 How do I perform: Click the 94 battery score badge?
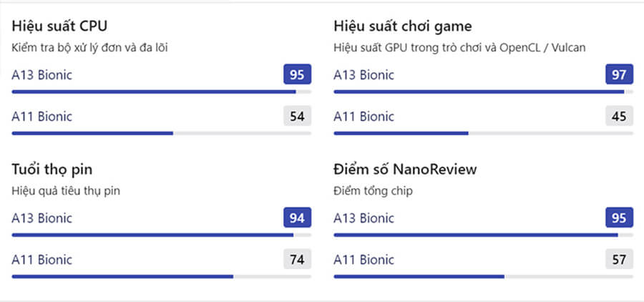[297, 218]
